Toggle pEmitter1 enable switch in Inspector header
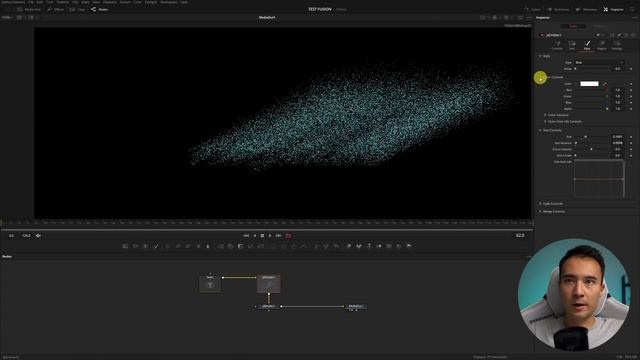 click(542, 35)
